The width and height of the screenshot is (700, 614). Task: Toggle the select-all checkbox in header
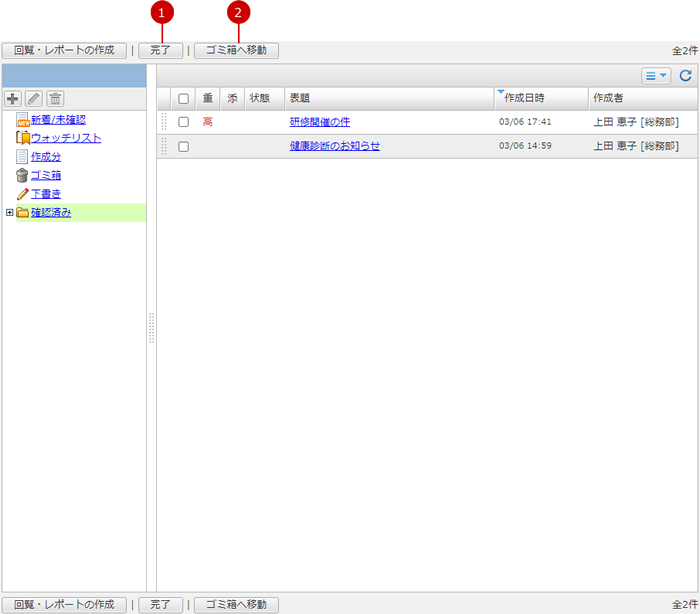(183, 98)
